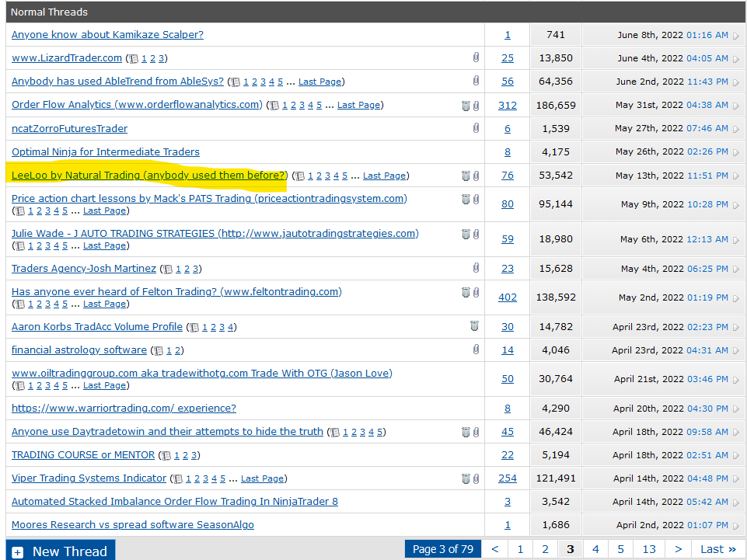
Task: Jump to page 2 in bottom pagination
Action: click(x=546, y=549)
